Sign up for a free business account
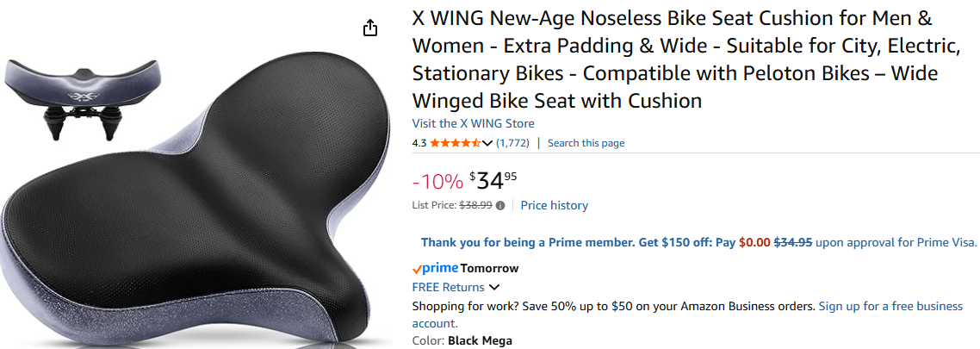The image size is (980, 349). coord(890,306)
